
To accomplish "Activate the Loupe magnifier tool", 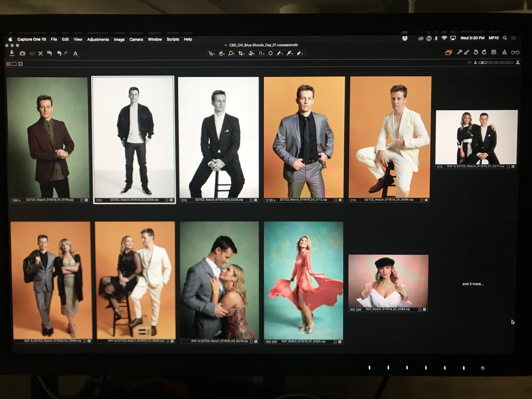I will pos(230,53).
